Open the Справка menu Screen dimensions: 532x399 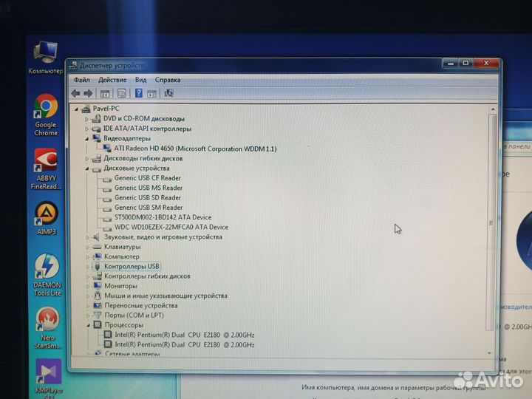168,80
